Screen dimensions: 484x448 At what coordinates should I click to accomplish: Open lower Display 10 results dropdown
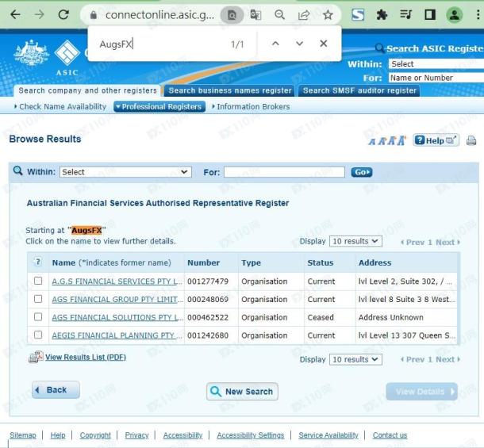[355, 359]
